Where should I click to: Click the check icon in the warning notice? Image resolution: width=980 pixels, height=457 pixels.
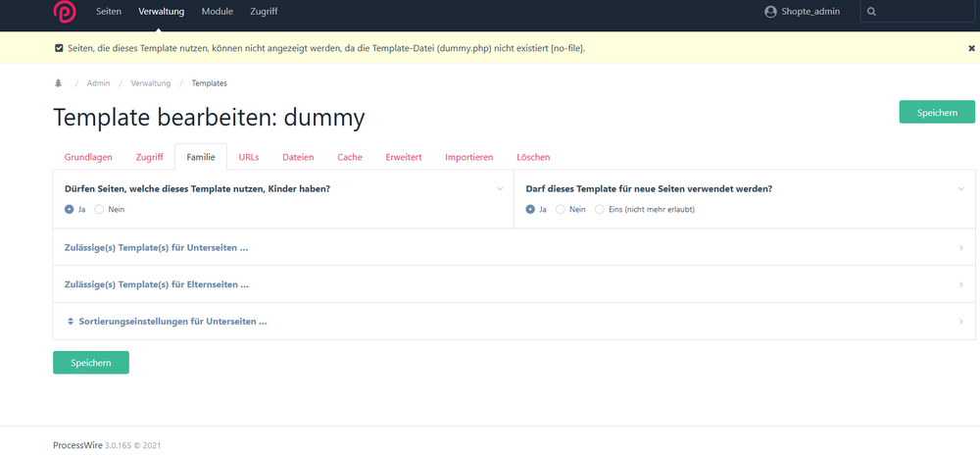59,47
